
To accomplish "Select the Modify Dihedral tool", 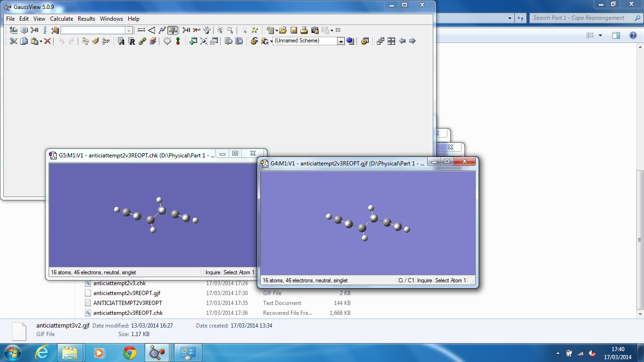I will 162,30.
